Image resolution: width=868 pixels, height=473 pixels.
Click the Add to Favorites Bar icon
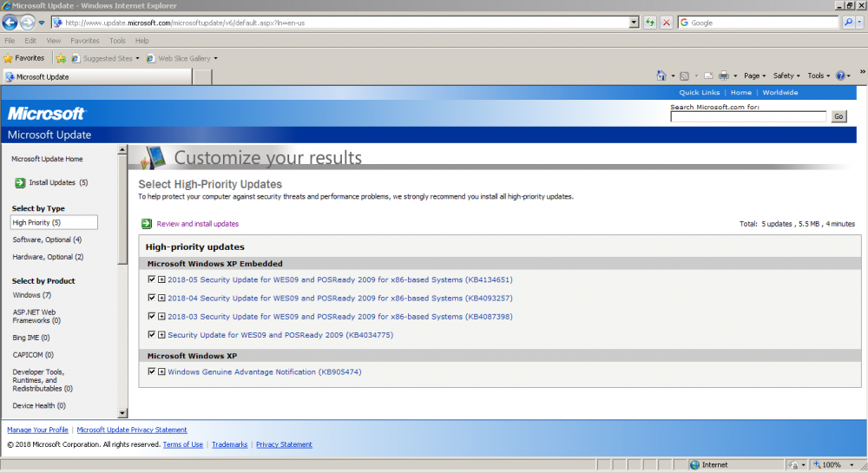pyautogui.click(x=61, y=58)
